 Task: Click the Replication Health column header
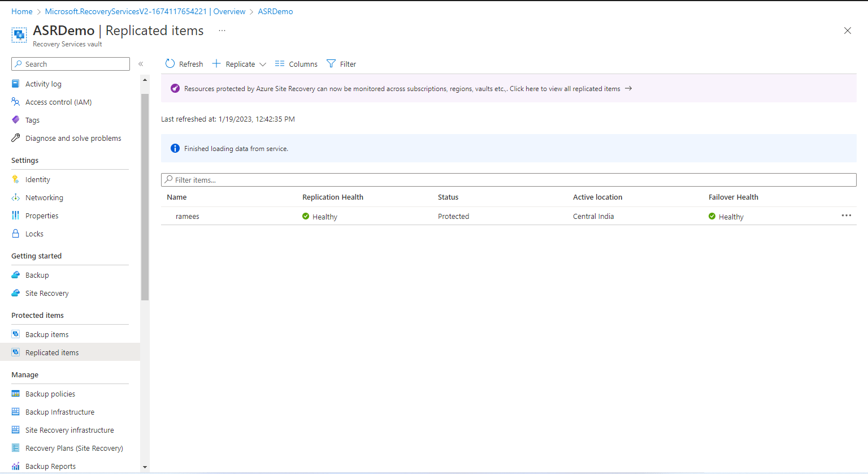(x=333, y=197)
